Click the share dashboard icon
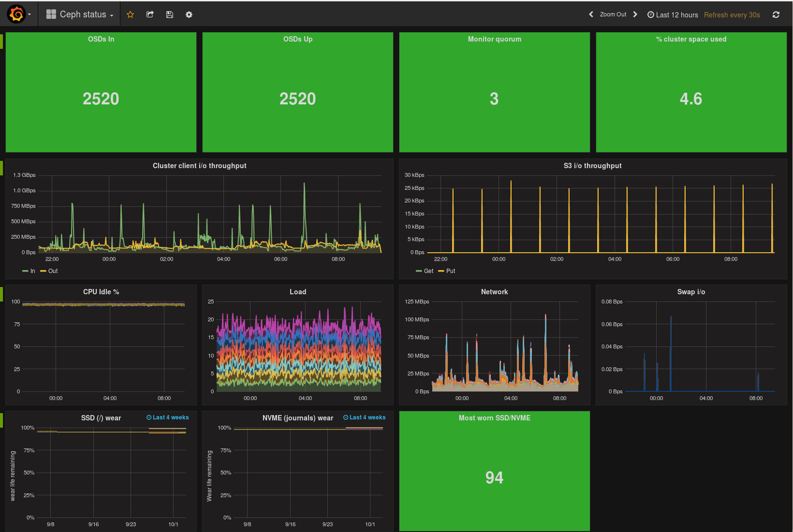The width and height of the screenshot is (793, 532). tap(150, 14)
